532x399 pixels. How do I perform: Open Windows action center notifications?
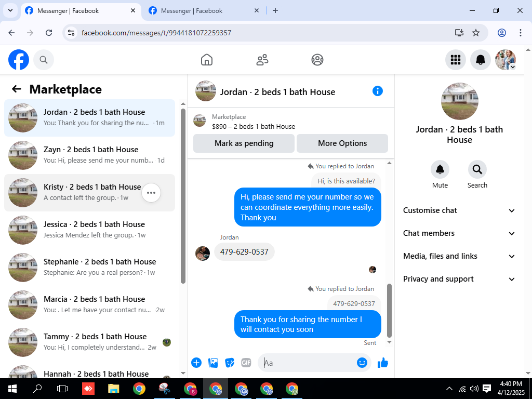click(x=487, y=389)
